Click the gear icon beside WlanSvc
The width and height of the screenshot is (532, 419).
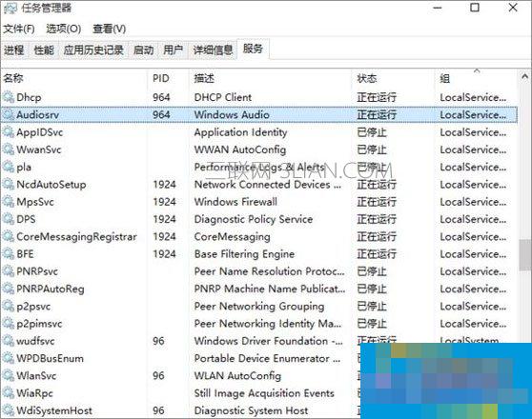pyautogui.click(x=9, y=376)
